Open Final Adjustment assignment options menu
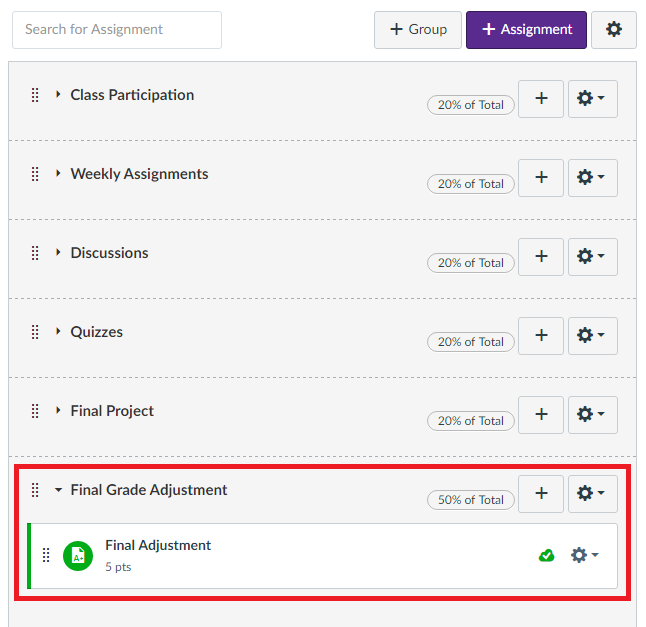The width and height of the screenshot is (646, 627). coord(584,555)
